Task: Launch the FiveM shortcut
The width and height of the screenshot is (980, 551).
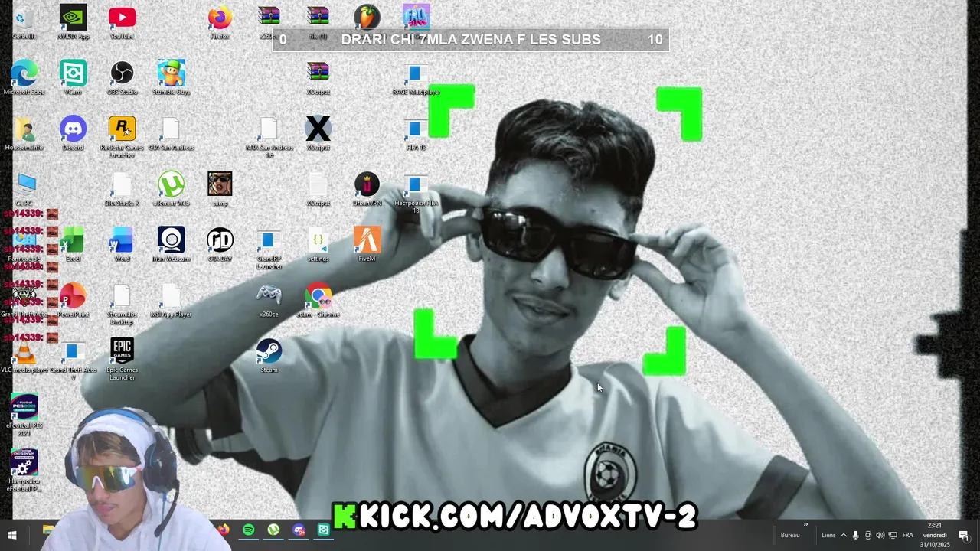Action: pos(367,246)
